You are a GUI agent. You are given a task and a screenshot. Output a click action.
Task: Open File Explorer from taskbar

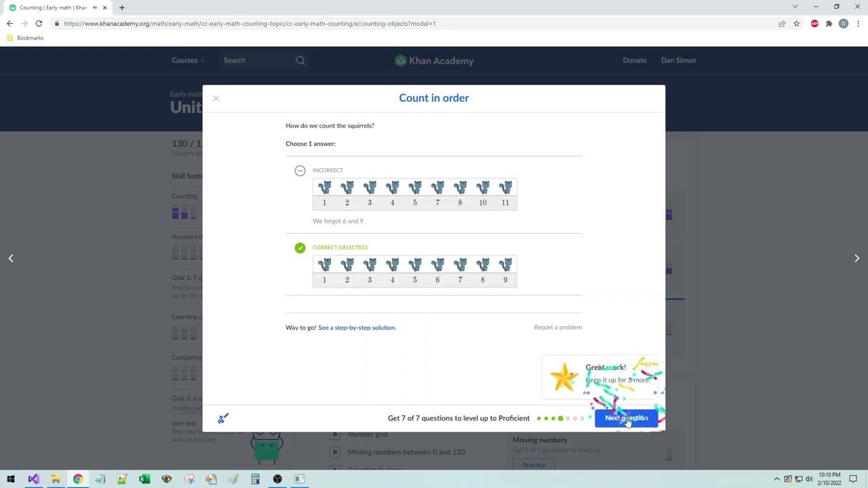pos(56,480)
